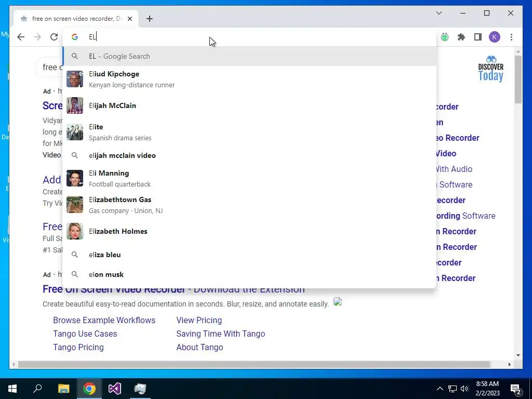Click the page vertical scrollbar thumb
This screenshot has height=399, width=532.
pyautogui.click(x=518, y=79)
